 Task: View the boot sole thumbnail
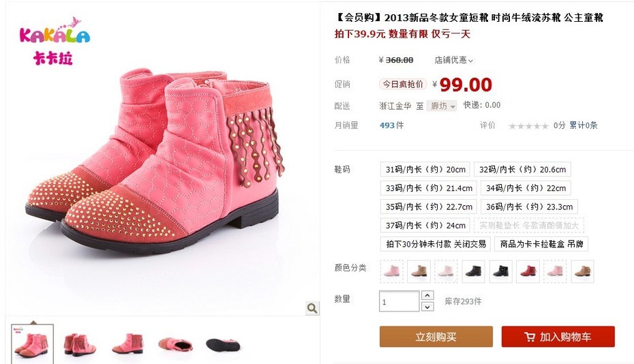223,345
